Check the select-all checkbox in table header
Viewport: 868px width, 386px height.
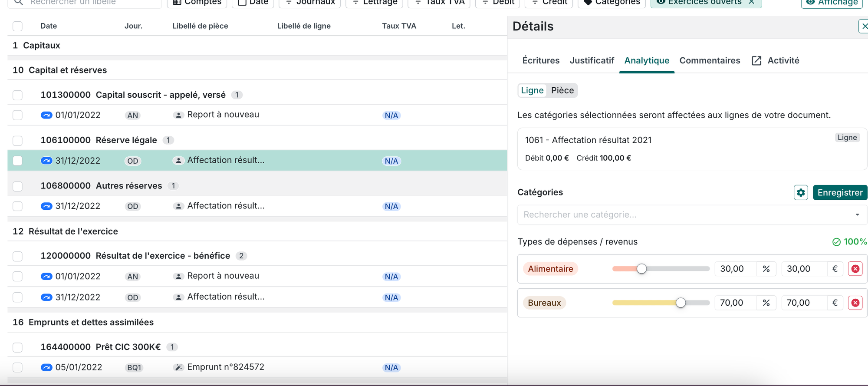click(x=17, y=26)
